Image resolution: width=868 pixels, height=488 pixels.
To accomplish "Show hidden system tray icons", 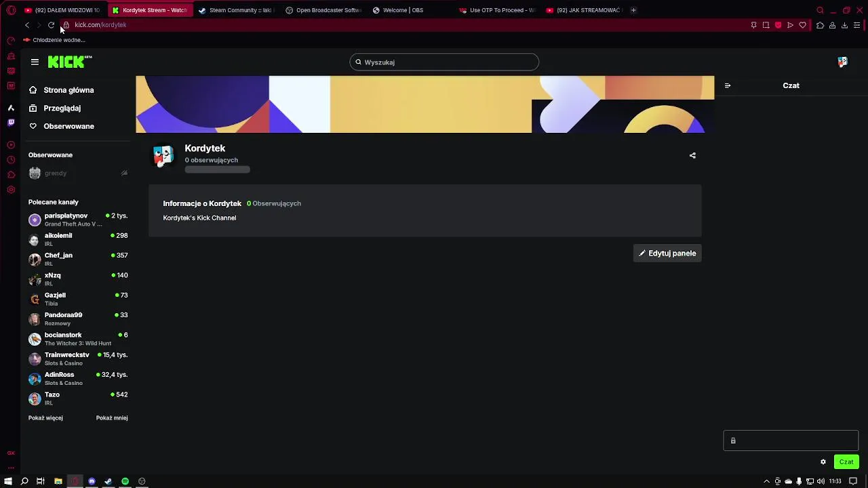I will [x=767, y=481].
